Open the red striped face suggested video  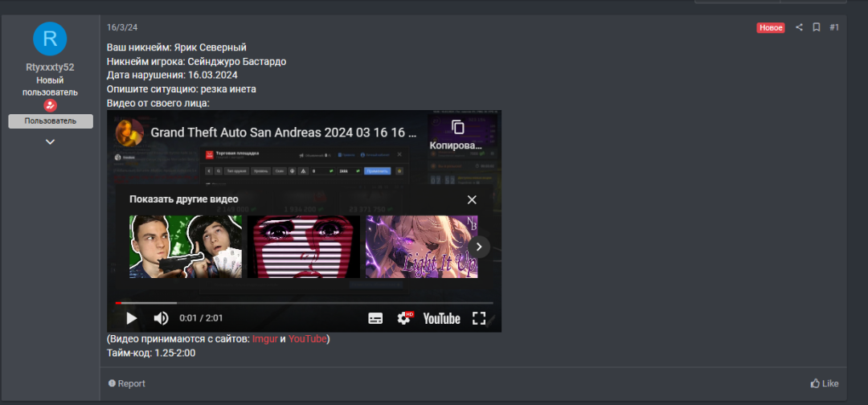pyautogui.click(x=303, y=247)
